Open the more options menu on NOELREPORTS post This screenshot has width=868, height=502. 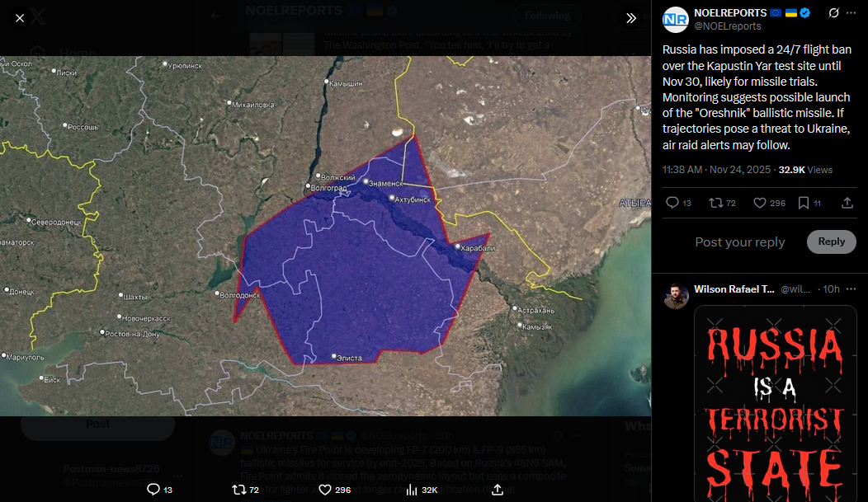(x=851, y=12)
